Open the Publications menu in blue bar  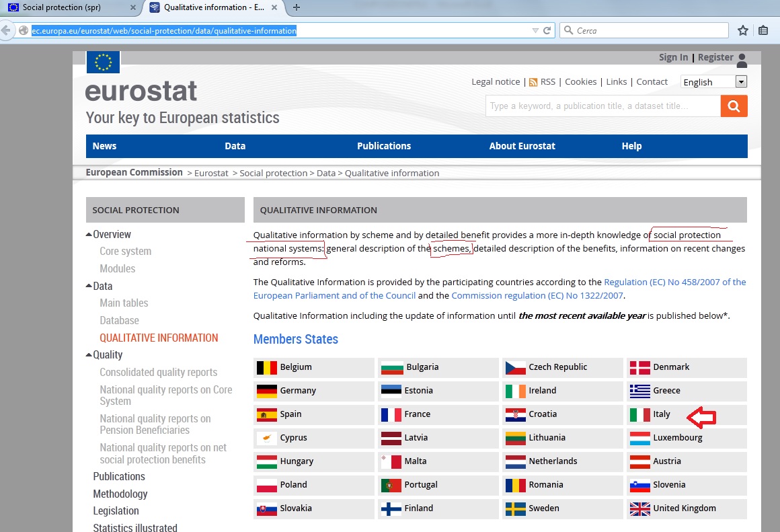(x=384, y=147)
